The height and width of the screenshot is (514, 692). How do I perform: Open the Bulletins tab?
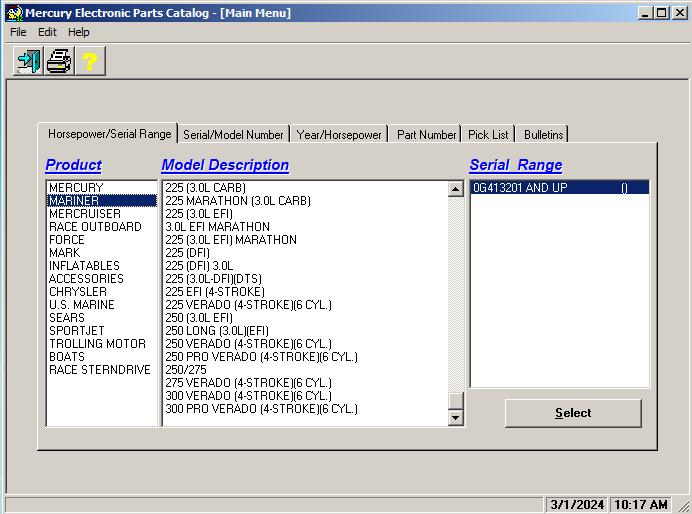coord(543,134)
